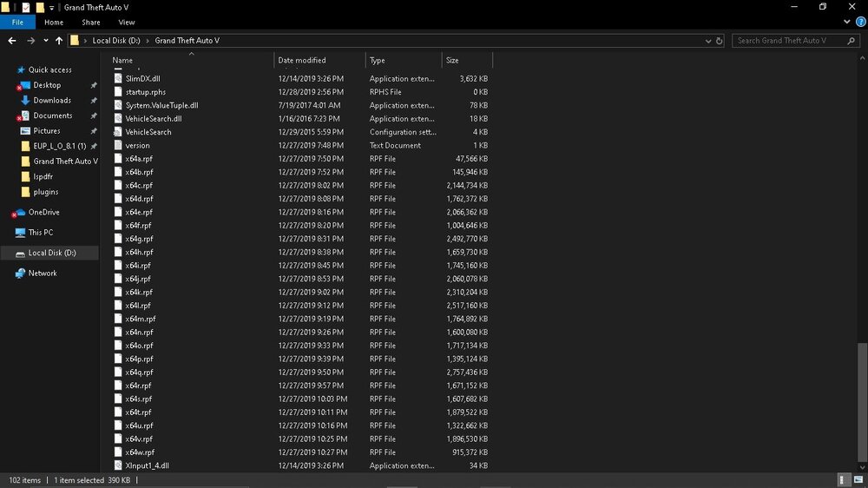Click the Forward navigation arrow
This screenshot has width=868, height=488.
tap(31, 41)
